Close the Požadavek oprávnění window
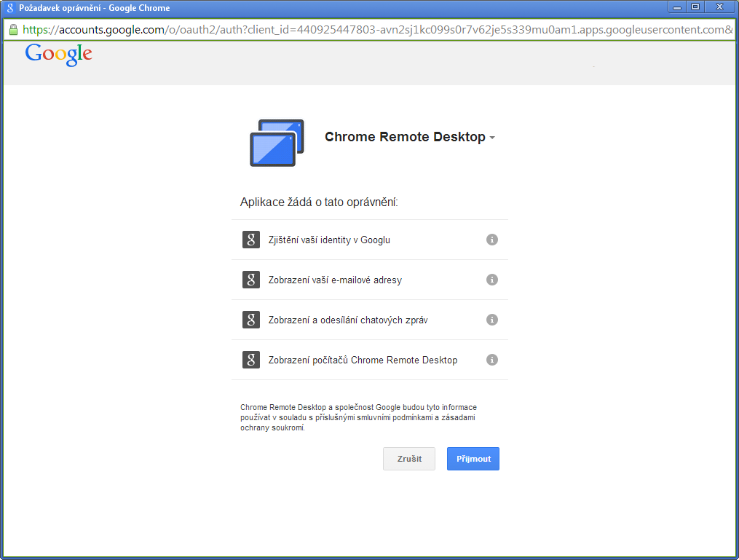 click(x=719, y=7)
